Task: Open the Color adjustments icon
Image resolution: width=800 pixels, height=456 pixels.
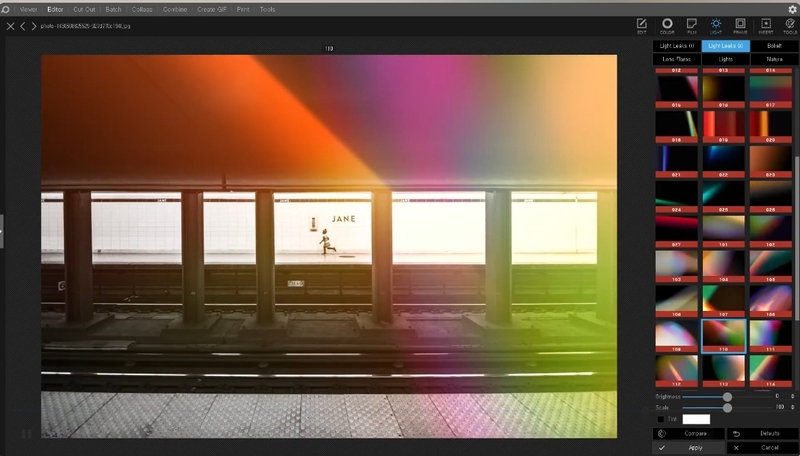Action: (x=667, y=24)
